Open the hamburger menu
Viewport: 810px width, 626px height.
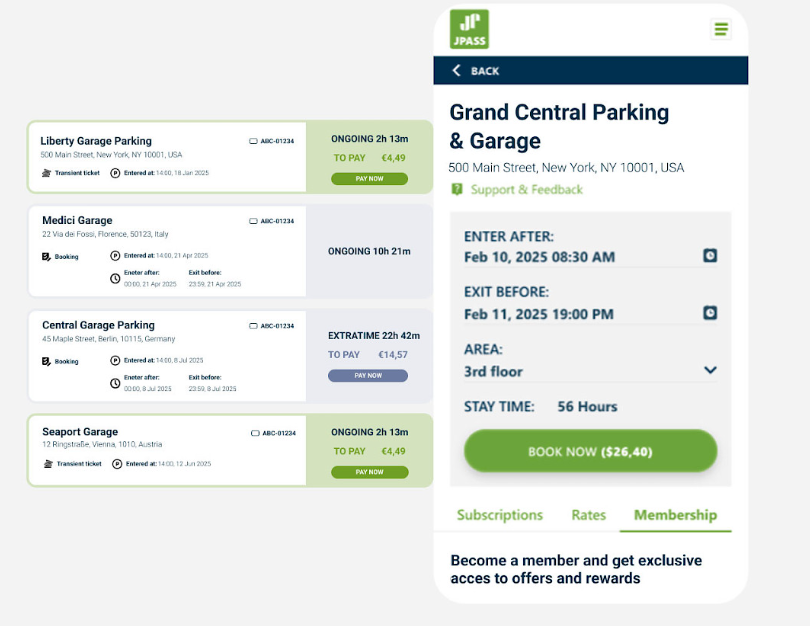pyautogui.click(x=721, y=29)
